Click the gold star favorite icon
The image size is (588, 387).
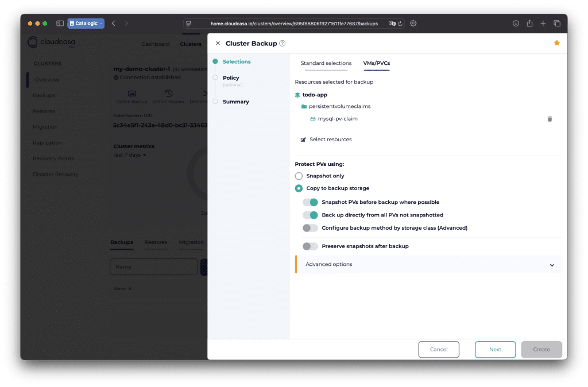pos(556,43)
